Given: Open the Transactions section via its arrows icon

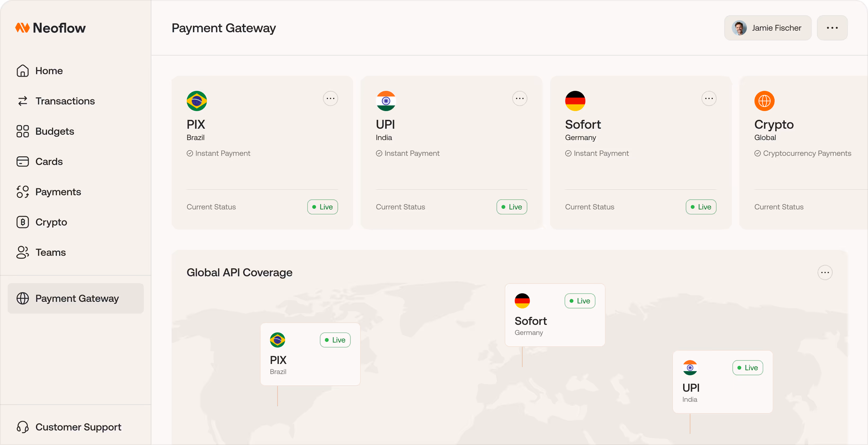Looking at the screenshot, I should pos(22,101).
